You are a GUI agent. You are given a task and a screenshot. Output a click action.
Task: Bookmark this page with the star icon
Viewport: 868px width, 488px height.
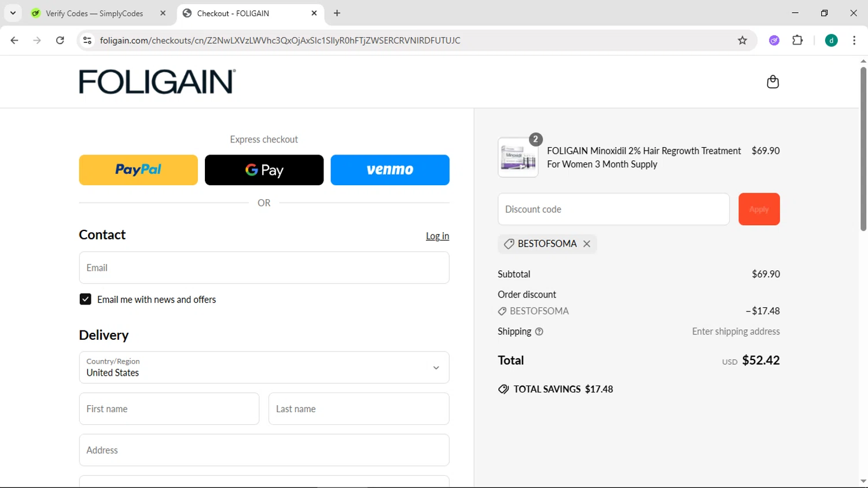pyautogui.click(x=742, y=41)
